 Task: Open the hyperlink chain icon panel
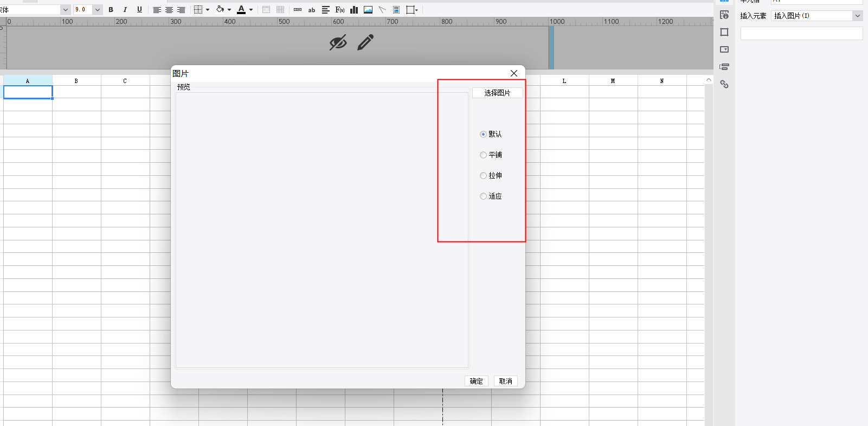pyautogui.click(x=724, y=84)
